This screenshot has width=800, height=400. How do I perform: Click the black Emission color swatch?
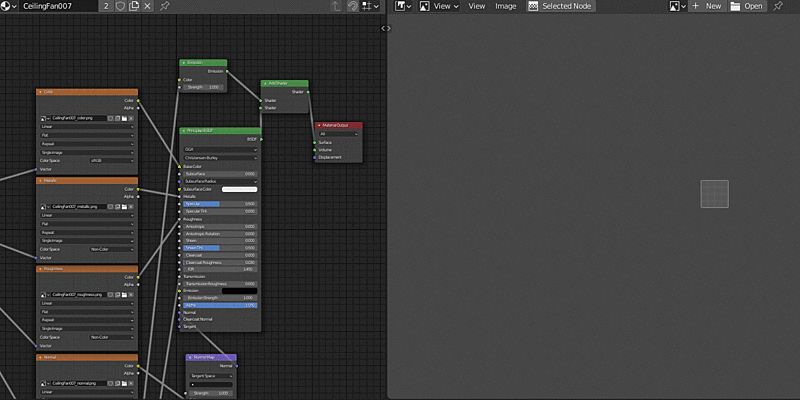pos(239,291)
